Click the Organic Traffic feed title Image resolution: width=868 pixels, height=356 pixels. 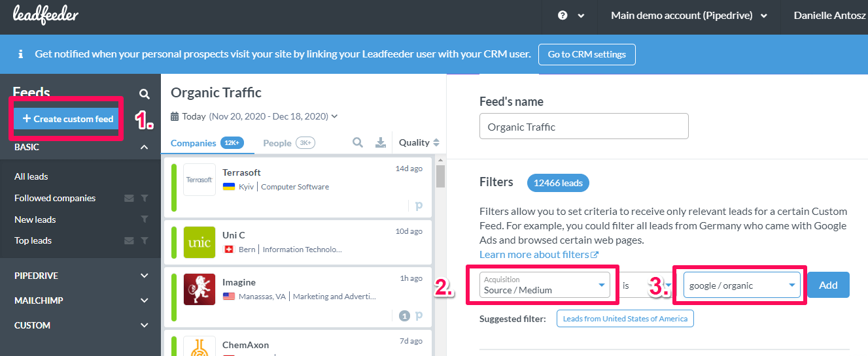coord(216,93)
